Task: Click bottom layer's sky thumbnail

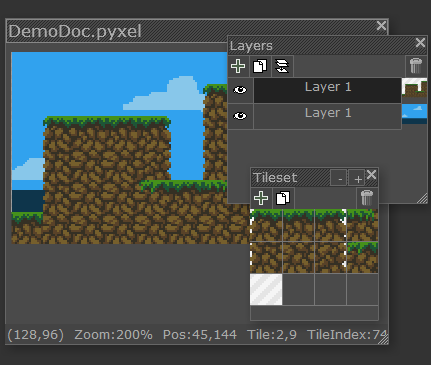Action: [x=414, y=114]
